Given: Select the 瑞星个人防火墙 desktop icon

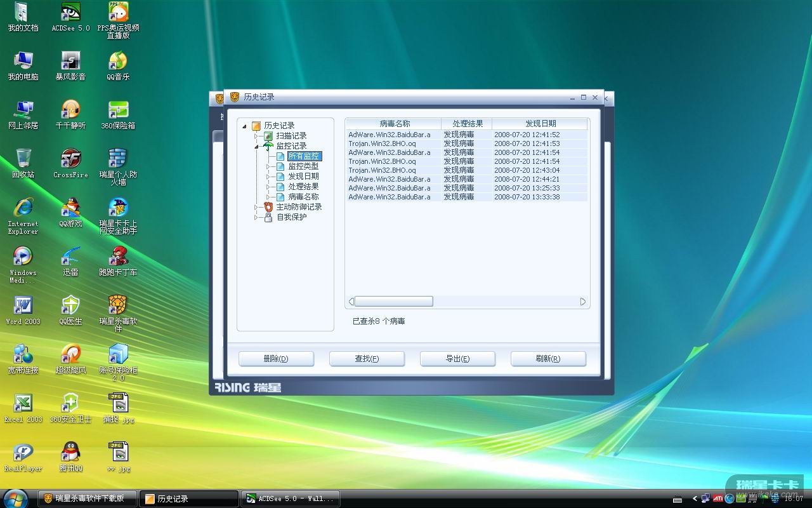Looking at the screenshot, I should tap(118, 167).
